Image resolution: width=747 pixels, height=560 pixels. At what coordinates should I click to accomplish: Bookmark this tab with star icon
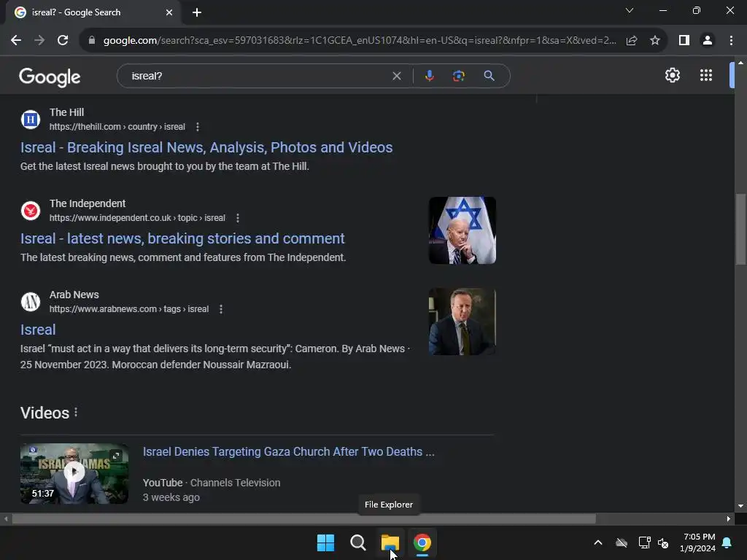[655, 41]
